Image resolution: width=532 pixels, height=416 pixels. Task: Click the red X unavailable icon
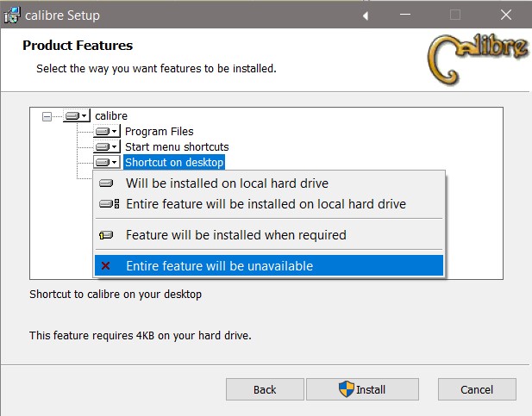coord(105,266)
